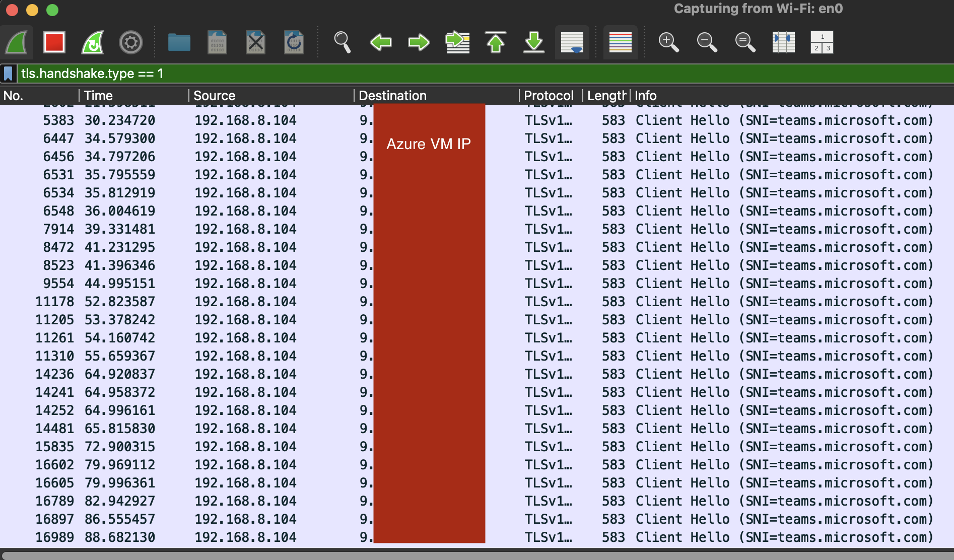This screenshot has width=954, height=560.
Task: Select packet number 14252
Action: coord(477,410)
